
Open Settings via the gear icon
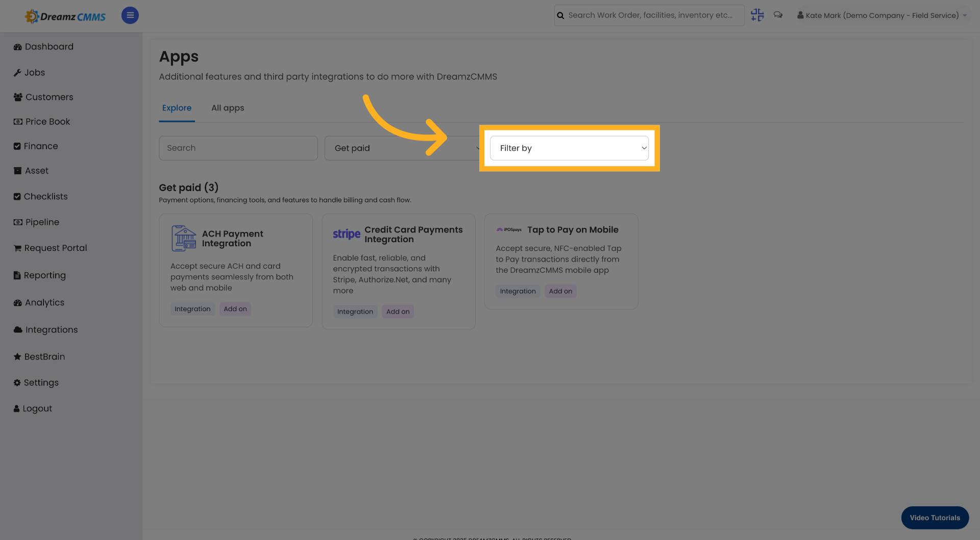coord(16,382)
